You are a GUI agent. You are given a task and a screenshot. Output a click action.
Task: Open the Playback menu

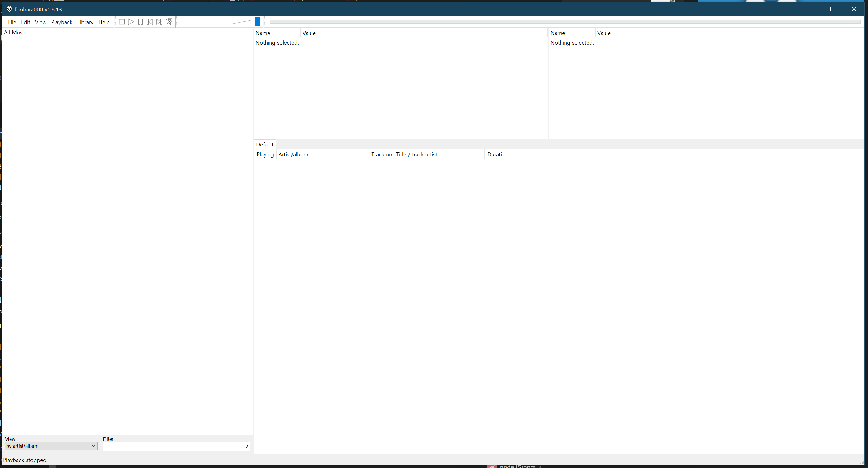tap(62, 22)
